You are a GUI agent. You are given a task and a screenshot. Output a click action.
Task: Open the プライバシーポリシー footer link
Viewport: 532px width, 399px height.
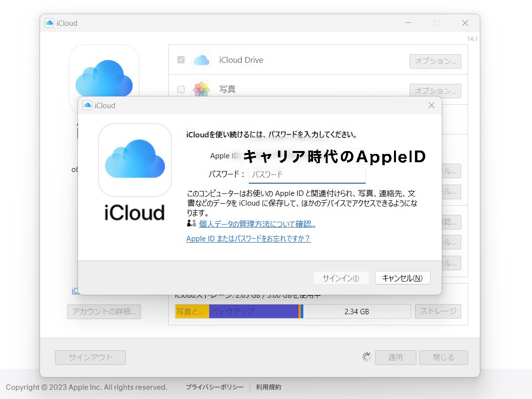click(215, 387)
